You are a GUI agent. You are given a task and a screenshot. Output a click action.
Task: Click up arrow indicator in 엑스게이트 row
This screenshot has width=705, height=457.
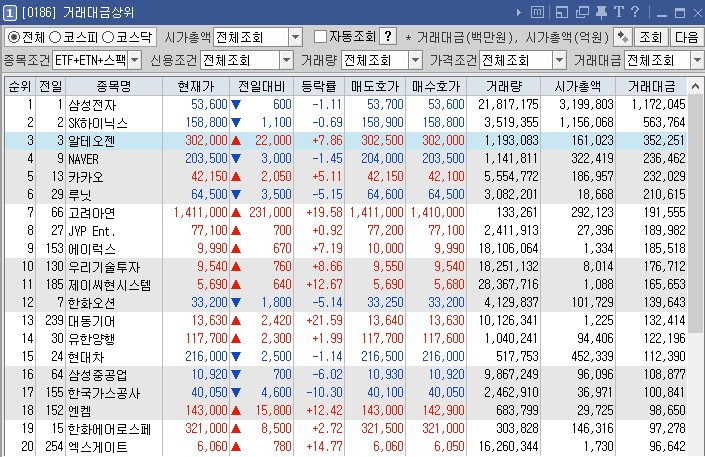[x=236, y=447]
